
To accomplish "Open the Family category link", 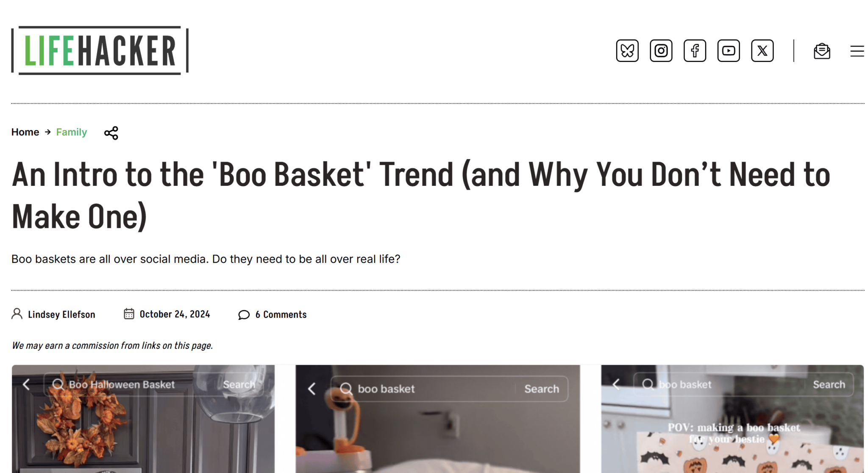I will [71, 132].
